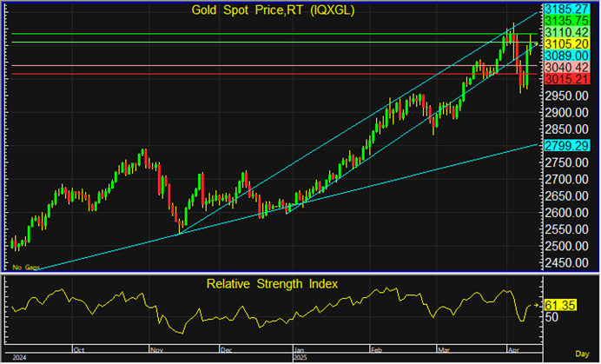Screen dimensions: 601x364
Task: Click the Relative Strength Index panel title
Action: pos(273,284)
